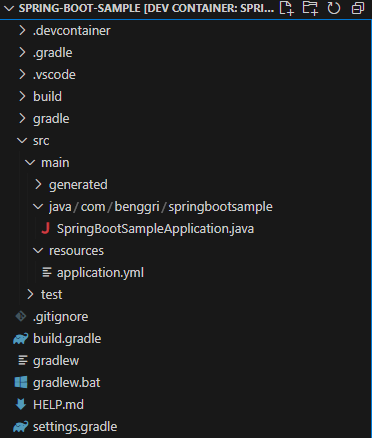Select the .gradle folder name
The width and height of the screenshot is (372, 438).
coord(53,53)
